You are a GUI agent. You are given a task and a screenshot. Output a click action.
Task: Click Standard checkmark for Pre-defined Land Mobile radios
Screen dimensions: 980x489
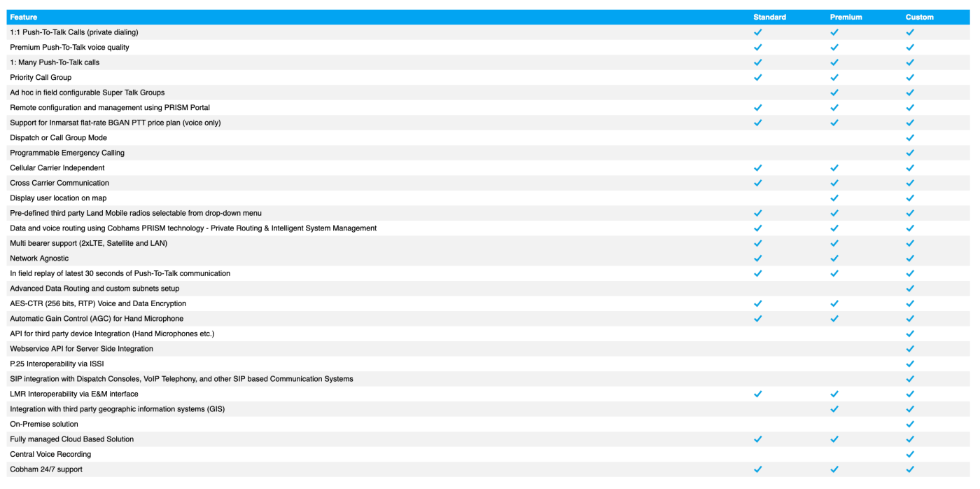(x=757, y=213)
